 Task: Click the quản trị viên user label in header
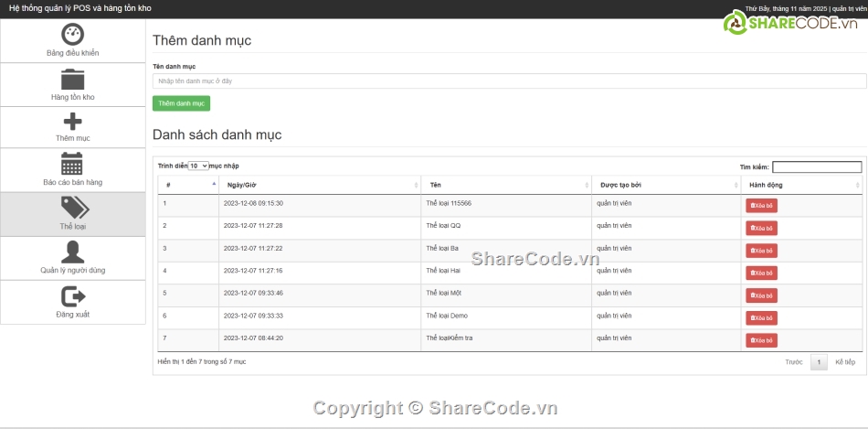[849, 9]
